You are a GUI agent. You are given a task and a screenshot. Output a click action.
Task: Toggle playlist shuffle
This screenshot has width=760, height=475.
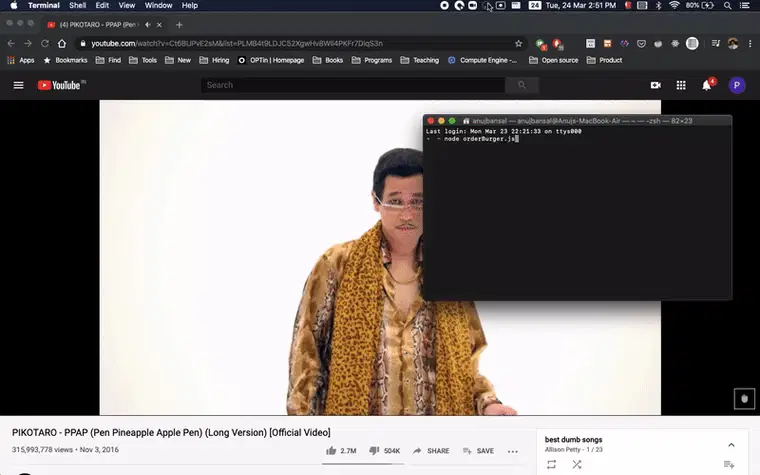click(576, 464)
